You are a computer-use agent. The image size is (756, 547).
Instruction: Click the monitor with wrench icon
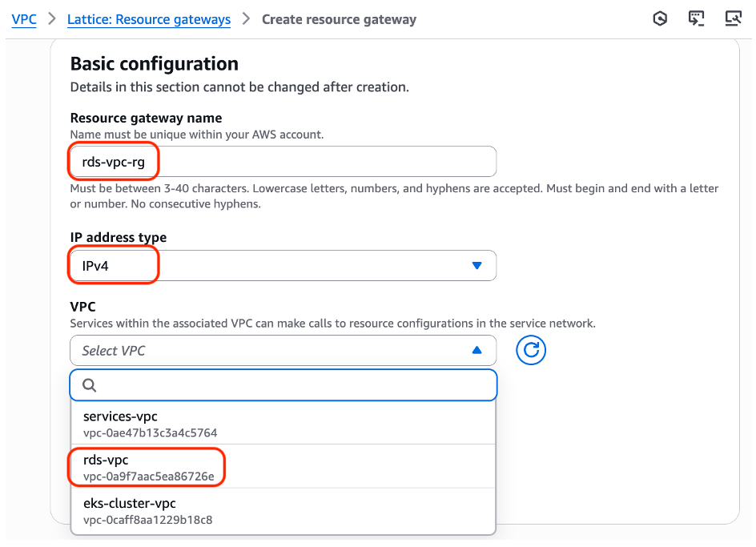coord(733,18)
